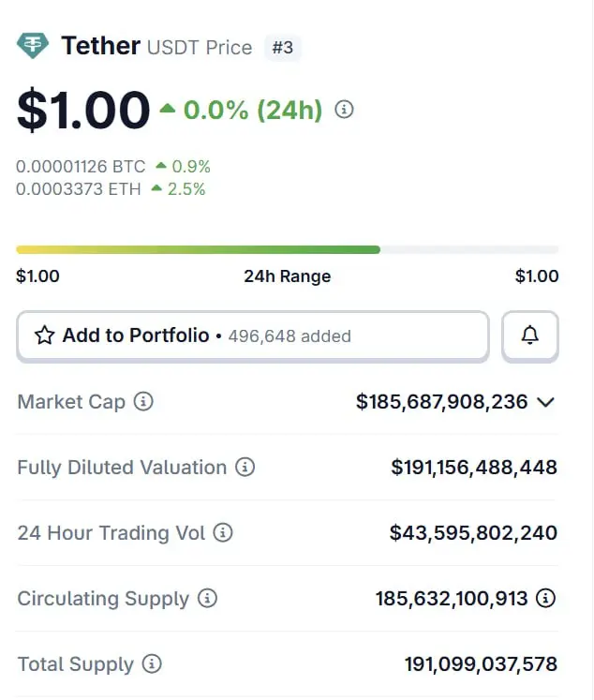594x700 pixels.
Task: Open price alert bell
Action: click(530, 335)
